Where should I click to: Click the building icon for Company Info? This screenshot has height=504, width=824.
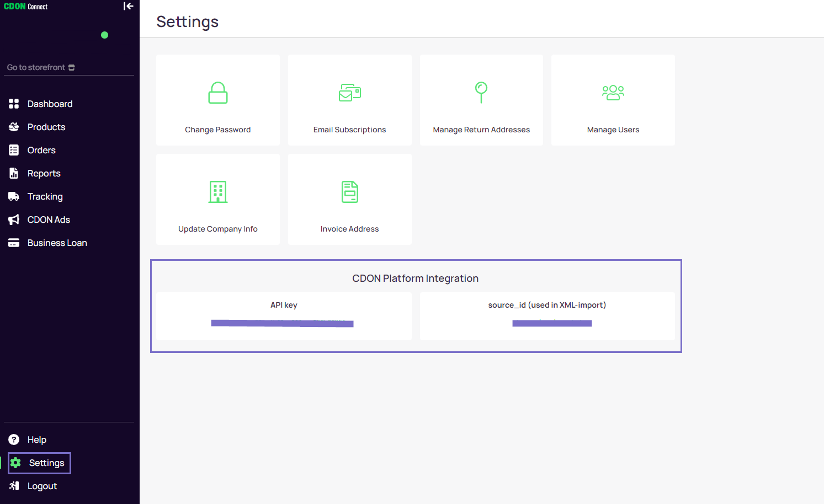(218, 192)
